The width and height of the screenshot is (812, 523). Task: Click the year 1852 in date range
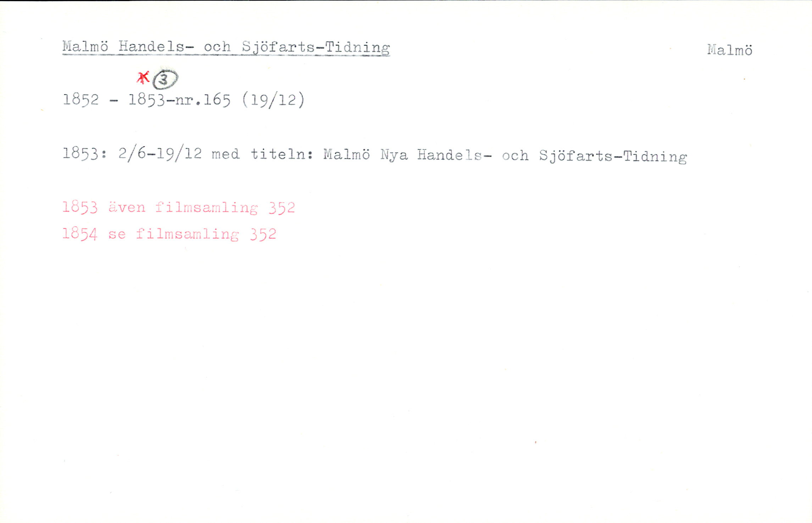(80, 100)
